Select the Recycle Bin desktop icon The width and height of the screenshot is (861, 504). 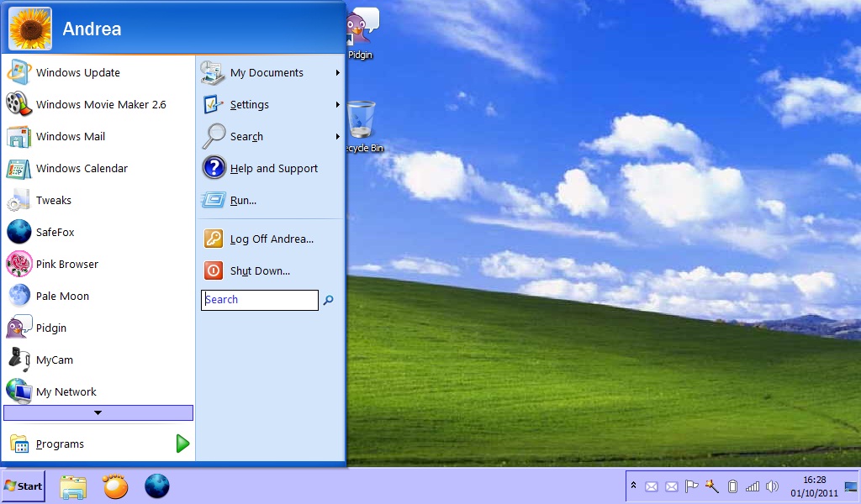(x=363, y=127)
